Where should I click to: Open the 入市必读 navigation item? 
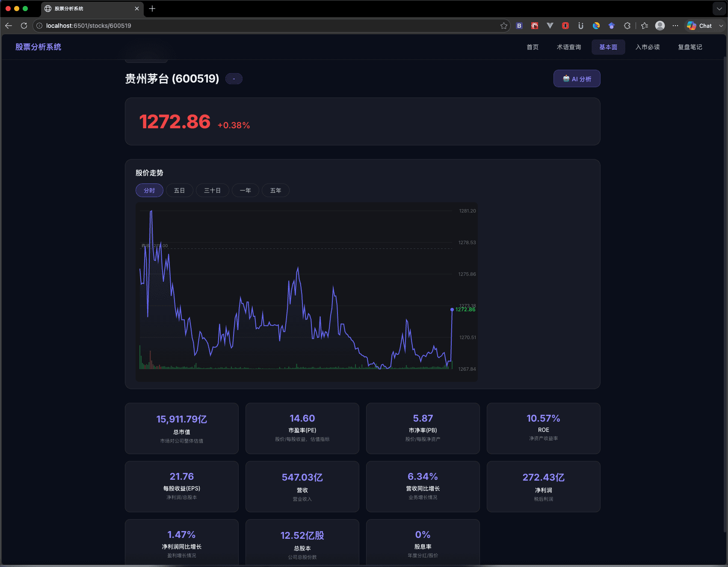[648, 47]
